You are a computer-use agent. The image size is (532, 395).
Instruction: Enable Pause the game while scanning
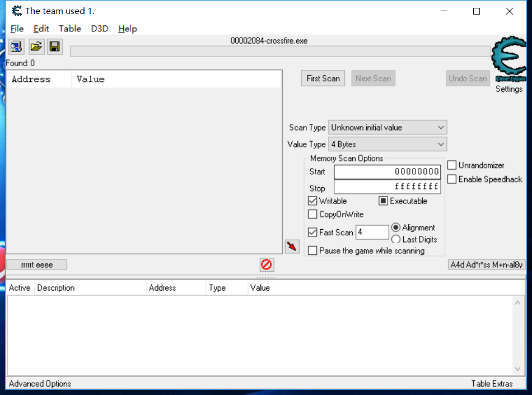click(x=312, y=250)
